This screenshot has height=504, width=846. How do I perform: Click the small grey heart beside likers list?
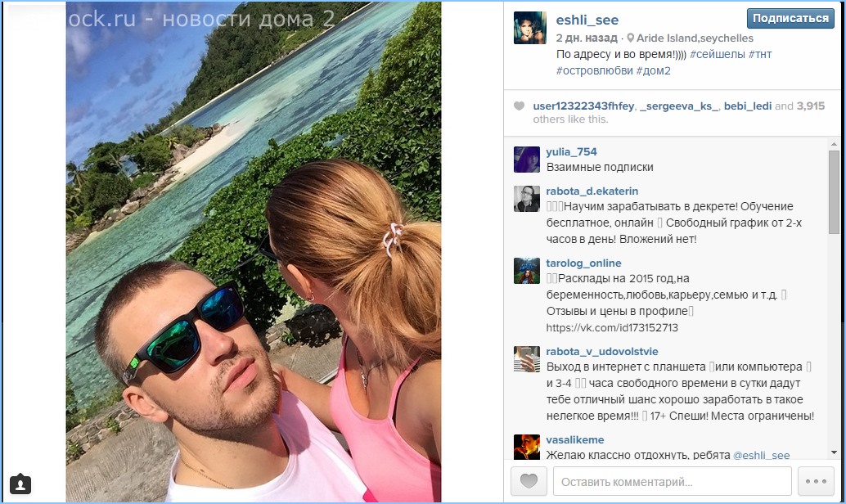(x=519, y=106)
